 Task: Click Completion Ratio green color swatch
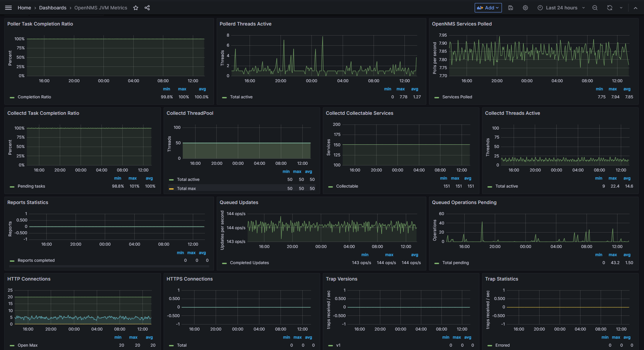click(12, 97)
